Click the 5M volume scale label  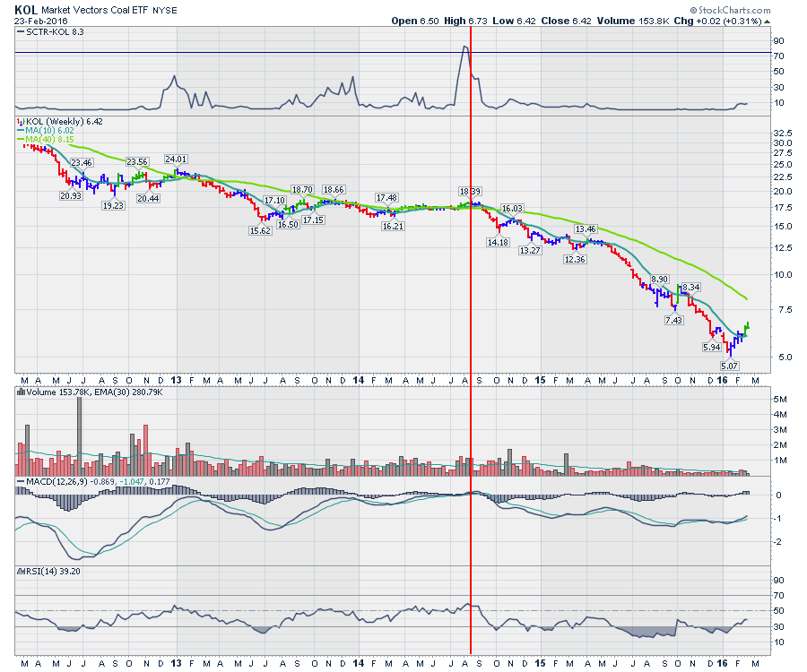(780, 399)
